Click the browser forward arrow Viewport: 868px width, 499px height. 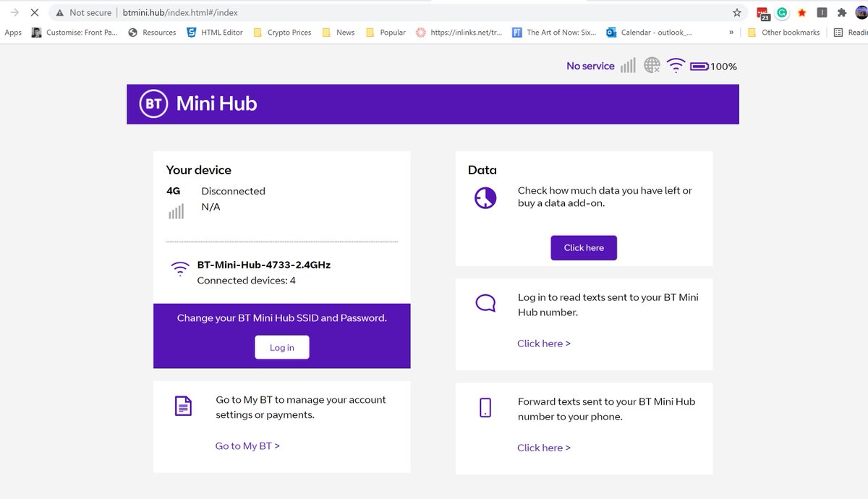pos(14,12)
